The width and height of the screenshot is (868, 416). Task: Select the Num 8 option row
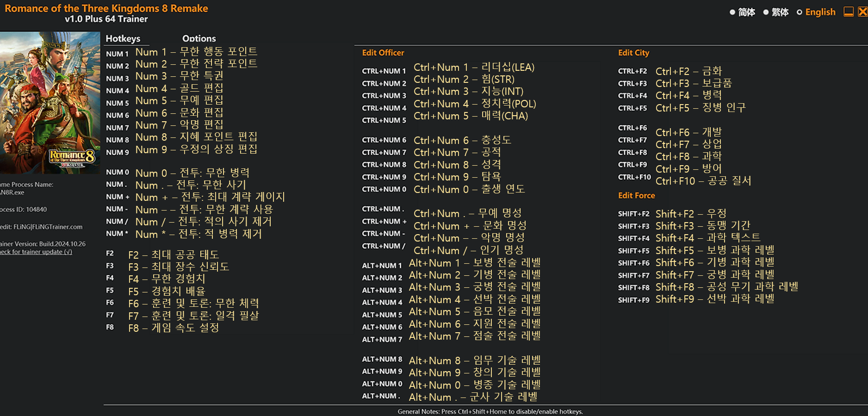tap(196, 137)
